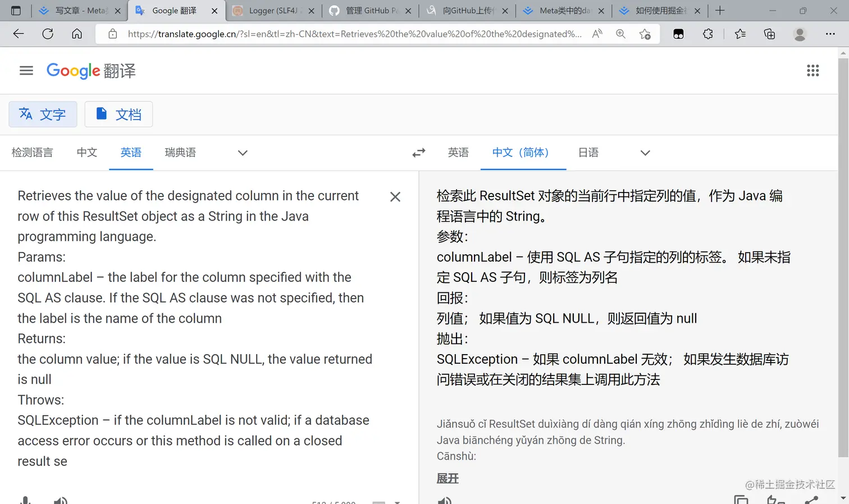Click the source line 'Returns:'
The height and width of the screenshot is (504, 849).
point(42,339)
